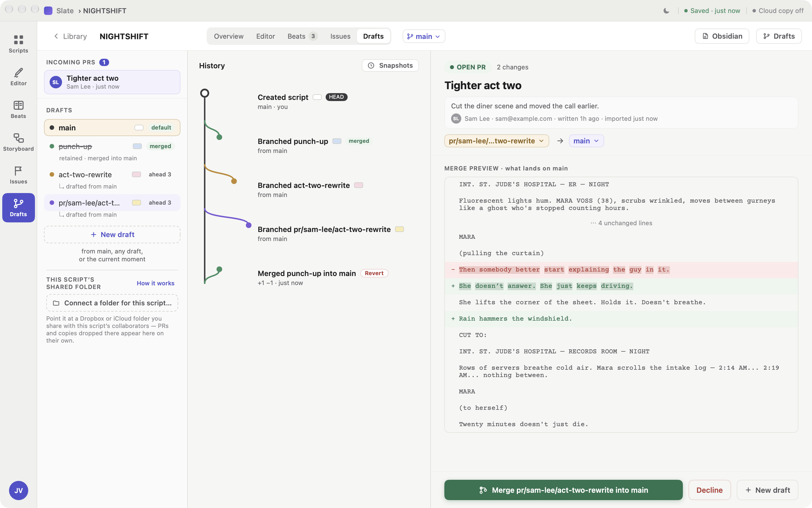Click the Slate app logo icon

48,11
